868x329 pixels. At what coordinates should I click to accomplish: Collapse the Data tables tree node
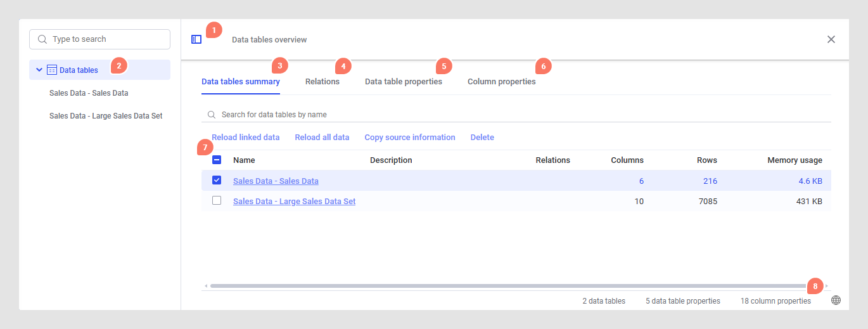[39, 70]
